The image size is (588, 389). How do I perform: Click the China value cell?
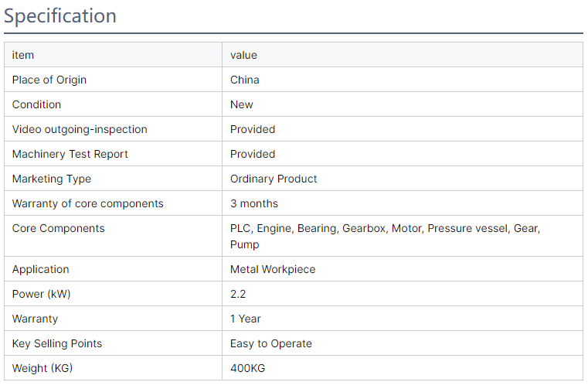(245, 80)
